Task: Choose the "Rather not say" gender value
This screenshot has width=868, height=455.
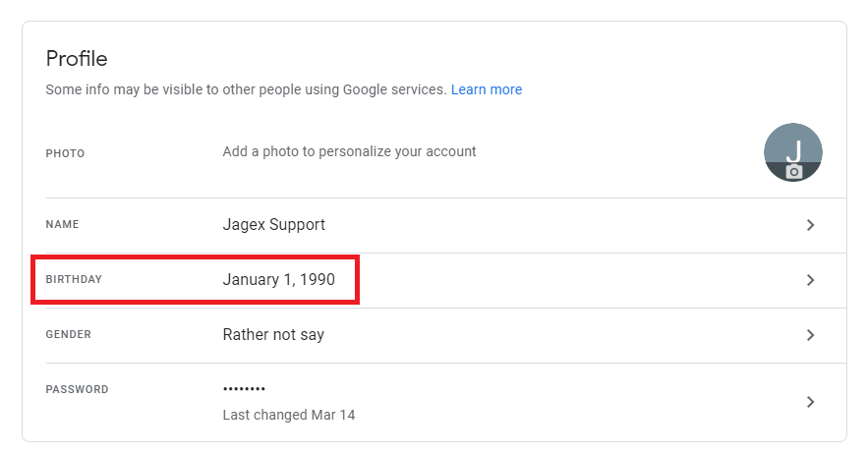Action: 273,335
